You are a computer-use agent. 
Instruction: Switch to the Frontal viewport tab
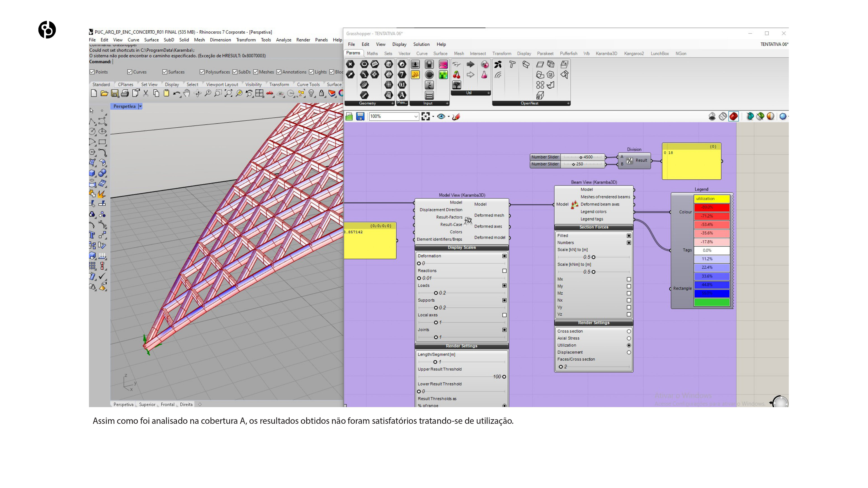coord(167,404)
